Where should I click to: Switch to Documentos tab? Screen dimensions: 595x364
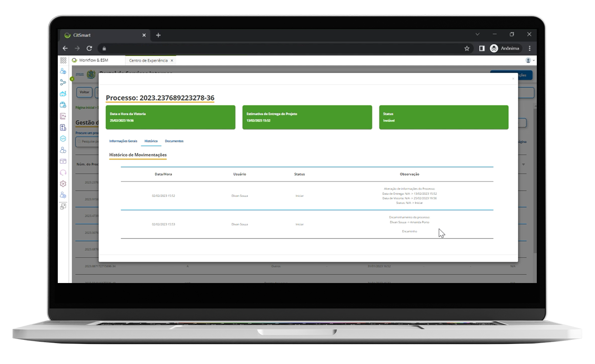[x=174, y=141]
